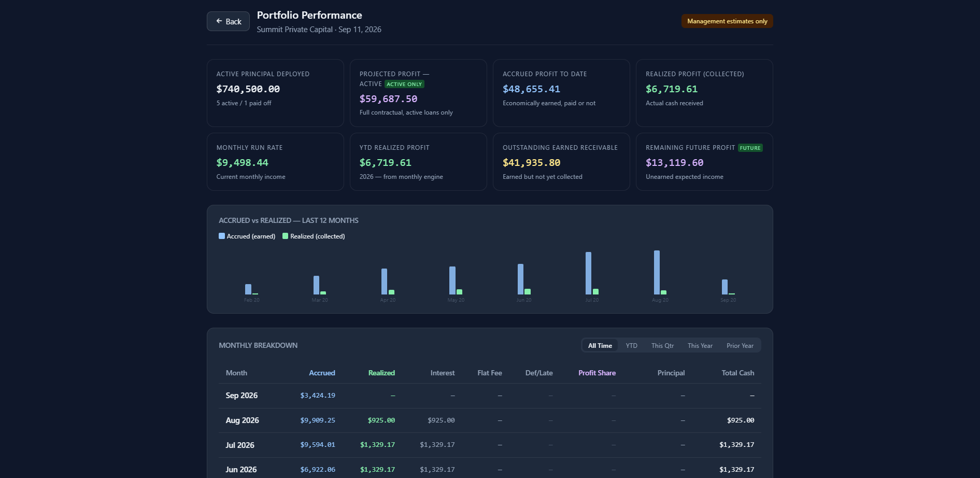Screen dimensions: 980x478
Task: Click the ACTIVE ONLY badge
Action: pyautogui.click(x=404, y=84)
